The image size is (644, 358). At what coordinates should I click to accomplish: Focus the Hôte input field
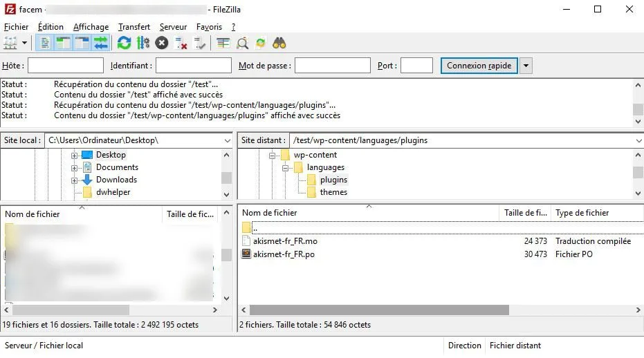tap(65, 66)
